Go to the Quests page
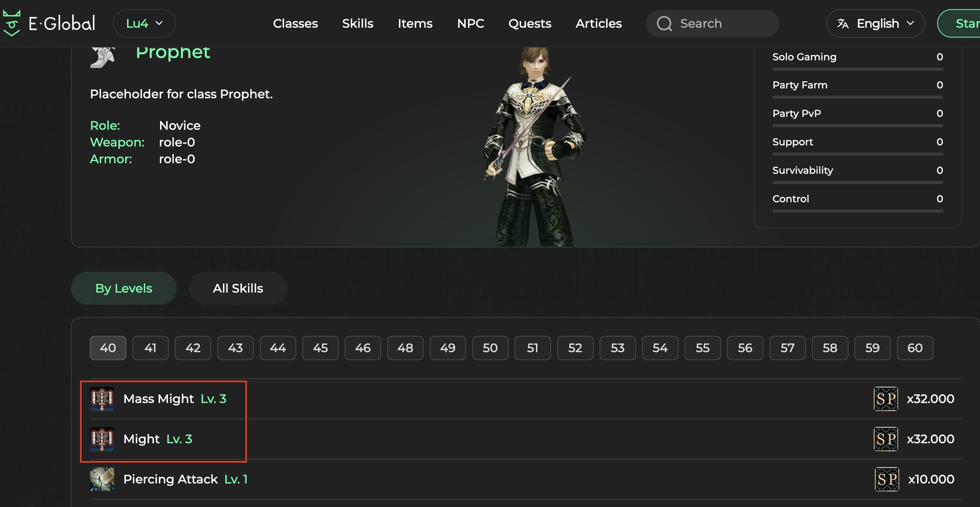980x507 pixels. click(529, 24)
